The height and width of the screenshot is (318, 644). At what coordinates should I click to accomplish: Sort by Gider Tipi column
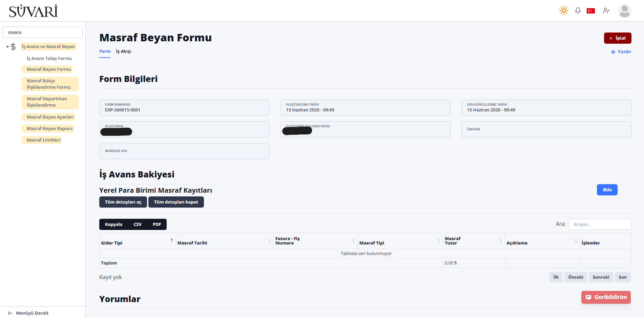point(138,241)
